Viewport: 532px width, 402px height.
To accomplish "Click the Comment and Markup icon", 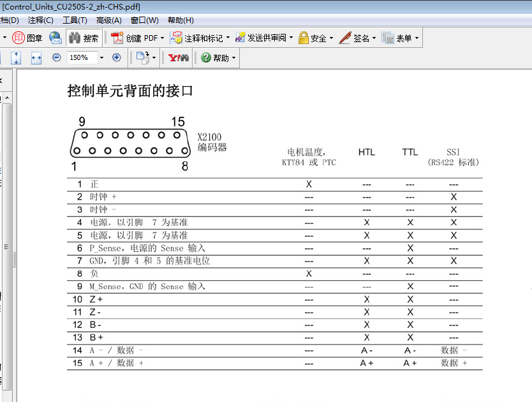I will [176, 38].
